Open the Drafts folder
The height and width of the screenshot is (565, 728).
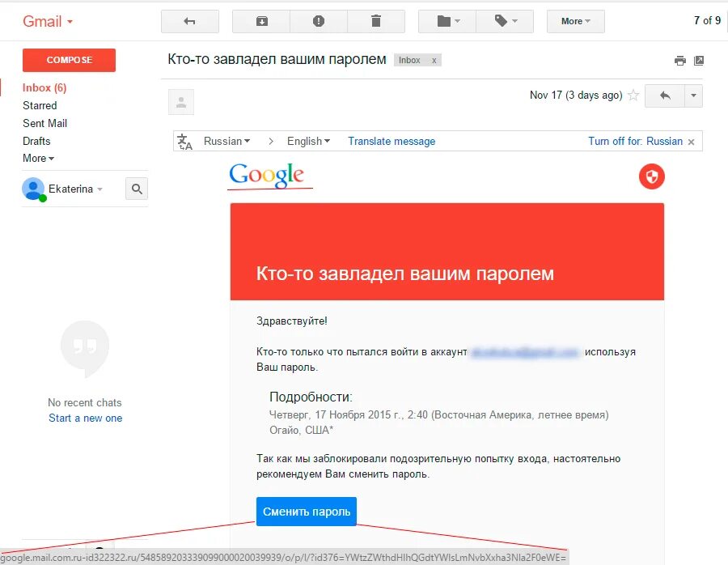36,141
